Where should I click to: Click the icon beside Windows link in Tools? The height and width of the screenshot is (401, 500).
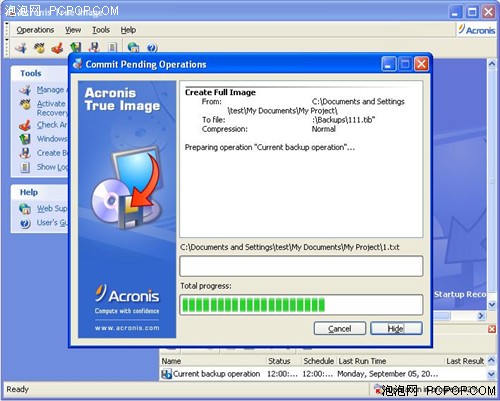[x=25, y=139]
